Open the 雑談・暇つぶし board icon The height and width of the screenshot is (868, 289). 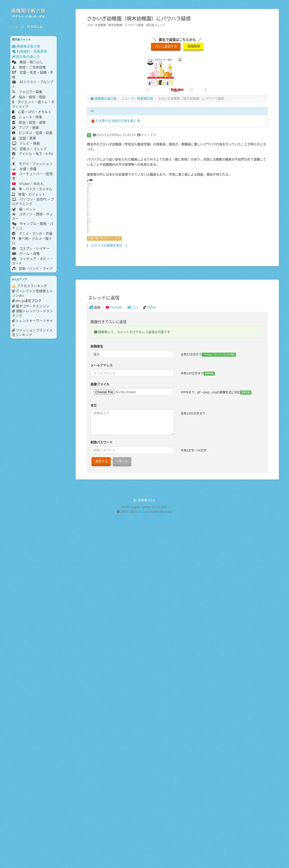pyautogui.click(x=14, y=62)
